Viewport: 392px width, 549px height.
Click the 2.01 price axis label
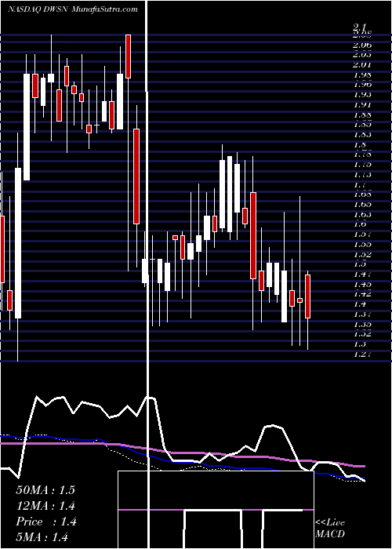click(362, 65)
